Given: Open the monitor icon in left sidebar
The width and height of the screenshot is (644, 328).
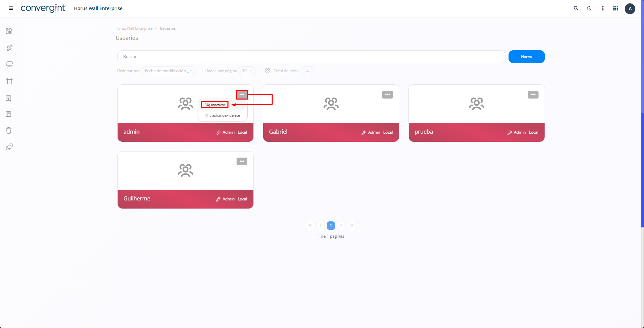Looking at the screenshot, I should coord(9,64).
